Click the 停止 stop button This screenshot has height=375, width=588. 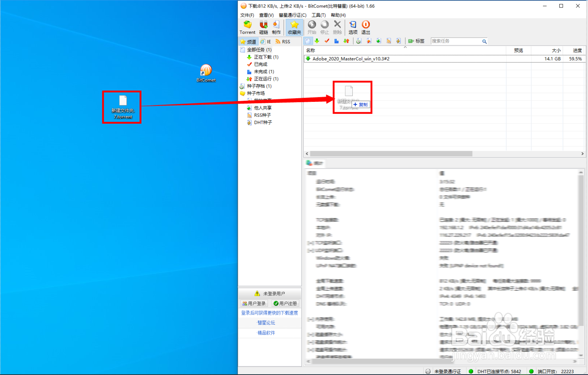pos(324,28)
